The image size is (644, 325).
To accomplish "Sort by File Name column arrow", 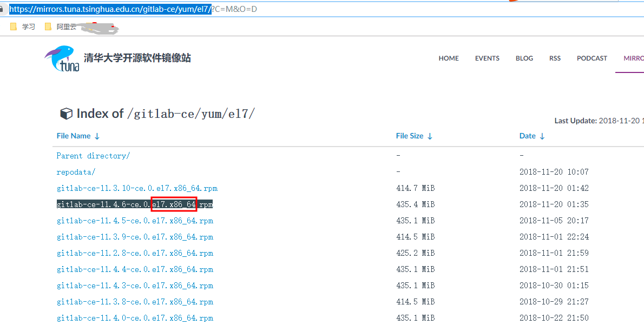I will [97, 136].
